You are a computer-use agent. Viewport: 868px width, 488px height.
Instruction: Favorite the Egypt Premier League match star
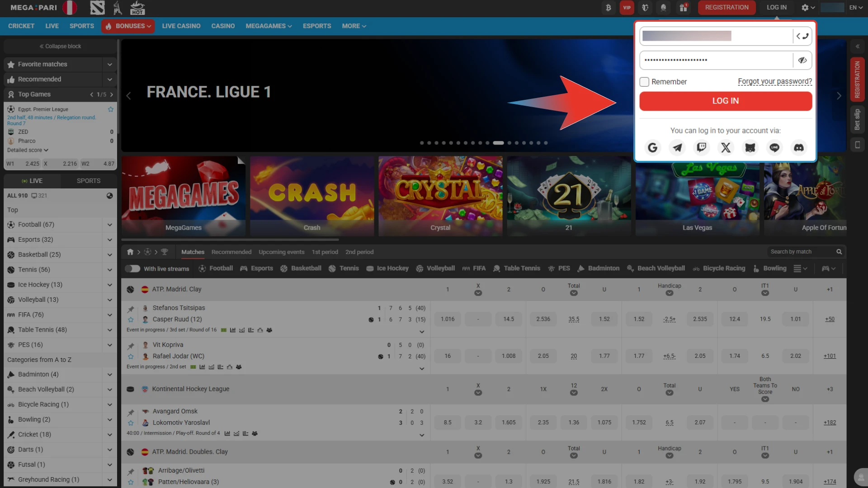(x=111, y=109)
